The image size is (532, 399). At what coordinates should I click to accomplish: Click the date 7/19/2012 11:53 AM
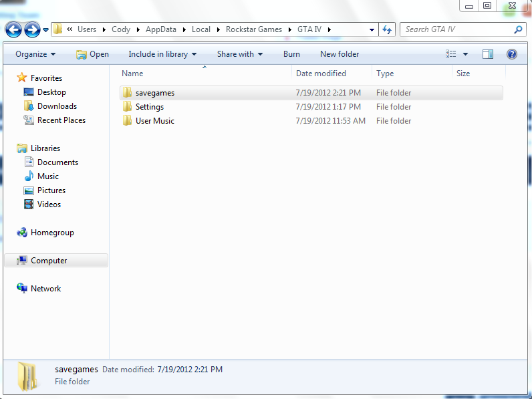point(330,121)
